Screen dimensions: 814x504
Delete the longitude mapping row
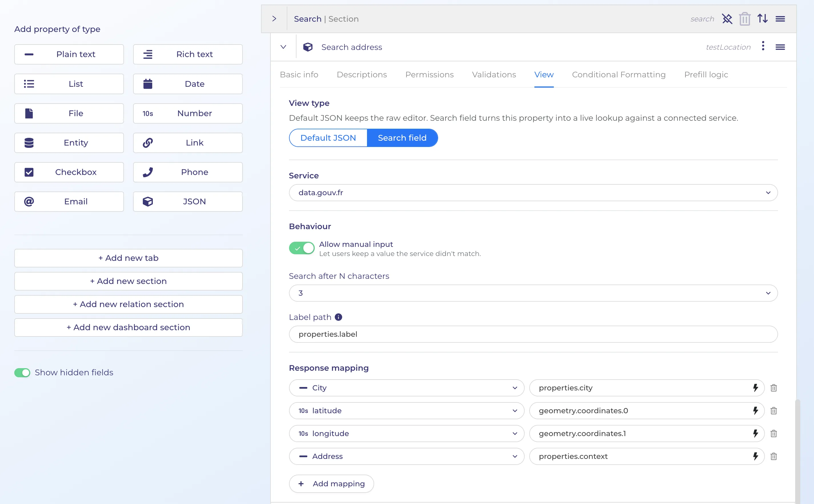774,433
